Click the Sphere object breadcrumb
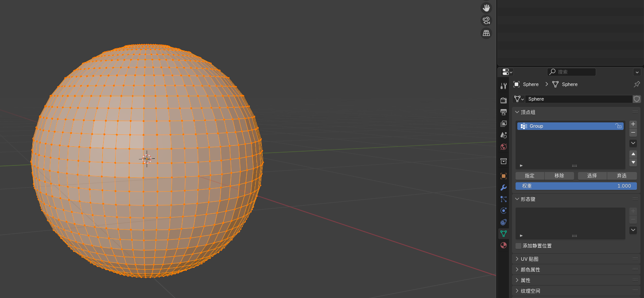The width and height of the screenshot is (644, 298). point(526,84)
